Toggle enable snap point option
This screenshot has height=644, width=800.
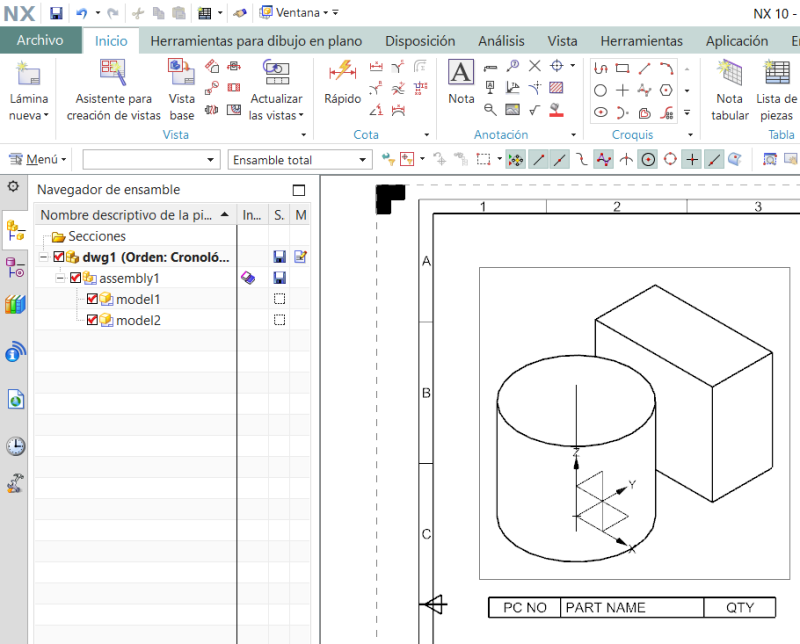point(516,160)
